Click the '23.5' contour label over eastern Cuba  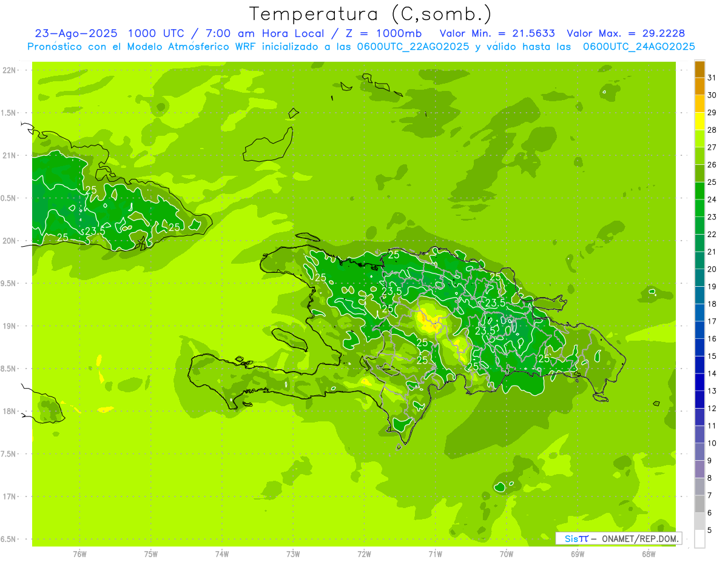pyautogui.click(x=95, y=231)
